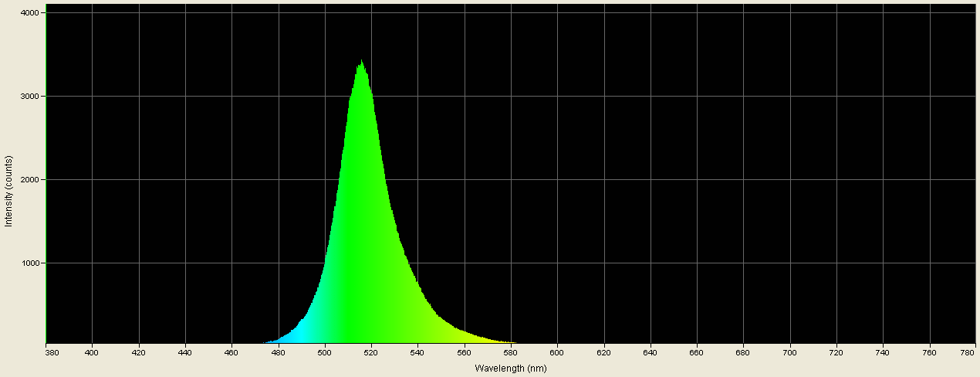Click the 500 wavelength tick label
Screen dimensions: 980x377
tap(325, 352)
